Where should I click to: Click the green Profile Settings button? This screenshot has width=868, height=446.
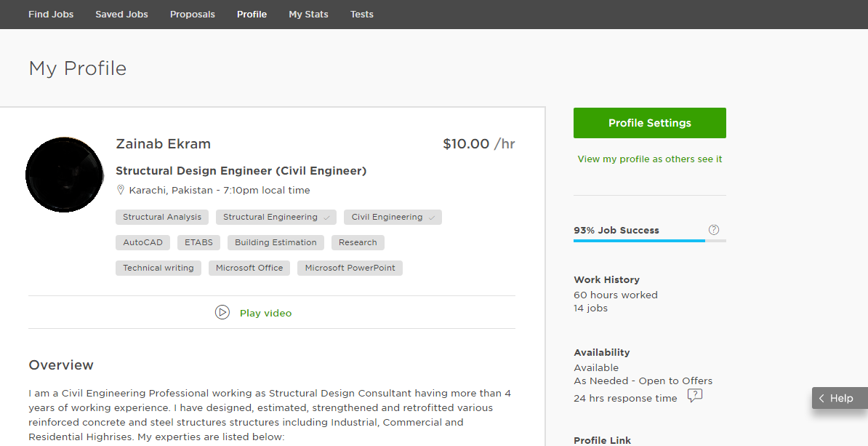[649, 123]
